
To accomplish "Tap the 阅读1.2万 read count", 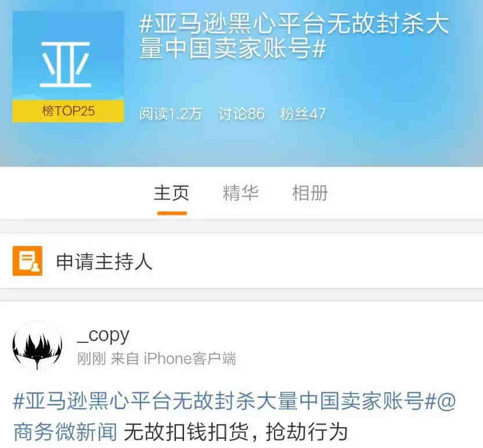I will (x=171, y=114).
